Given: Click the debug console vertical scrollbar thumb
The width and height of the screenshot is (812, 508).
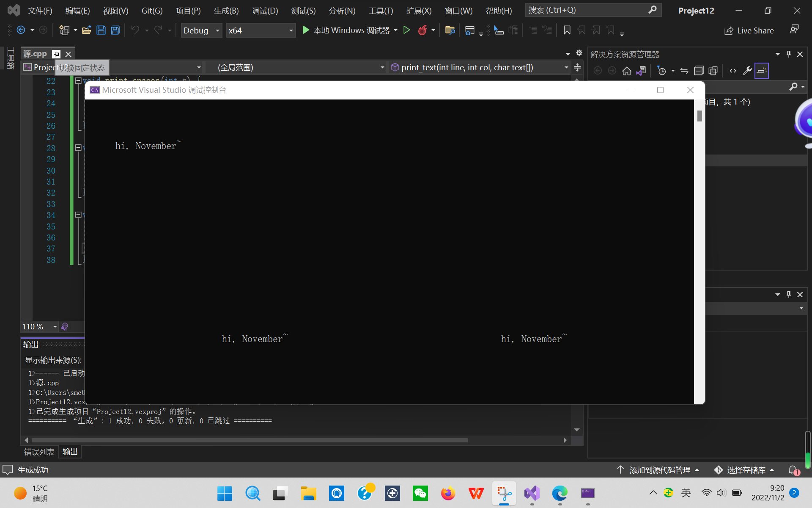Looking at the screenshot, I should pyautogui.click(x=700, y=116).
